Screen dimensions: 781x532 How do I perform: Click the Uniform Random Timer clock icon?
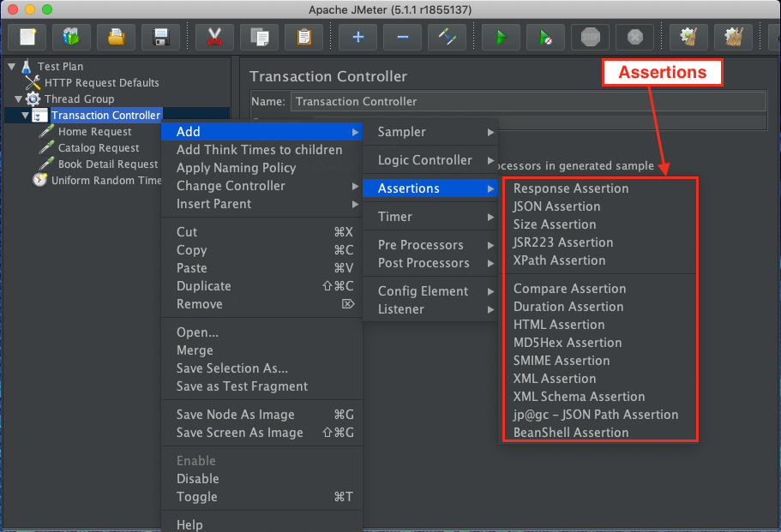point(39,180)
